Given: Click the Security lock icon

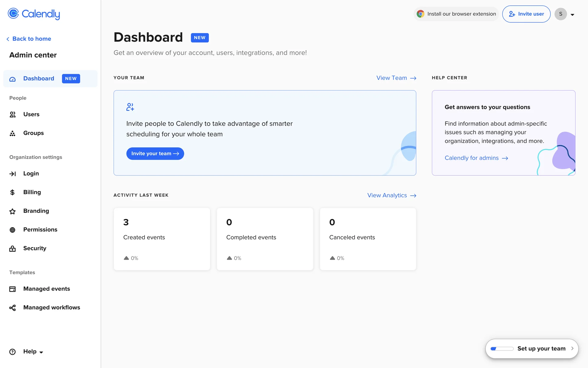Looking at the screenshot, I should click(x=13, y=249).
